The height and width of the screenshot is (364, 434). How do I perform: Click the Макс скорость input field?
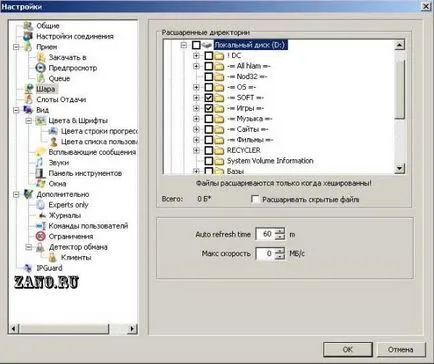click(265, 253)
